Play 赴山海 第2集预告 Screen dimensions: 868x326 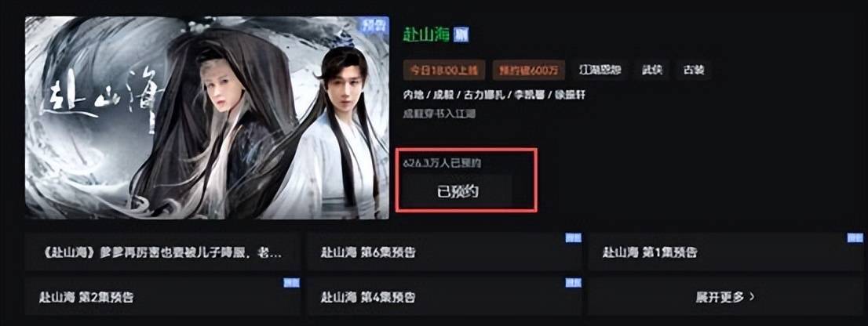click(x=162, y=296)
